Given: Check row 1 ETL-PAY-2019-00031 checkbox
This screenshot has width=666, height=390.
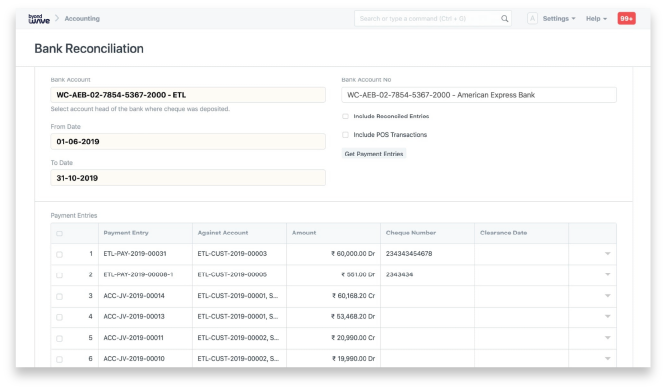Looking at the screenshot, I should click(59, 254).
